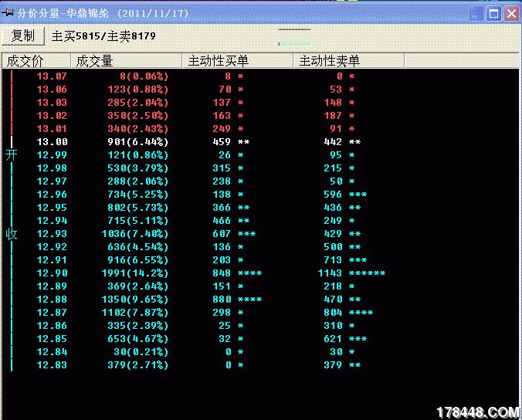Click the active sell value 596
522x420 pixels.
333,195
